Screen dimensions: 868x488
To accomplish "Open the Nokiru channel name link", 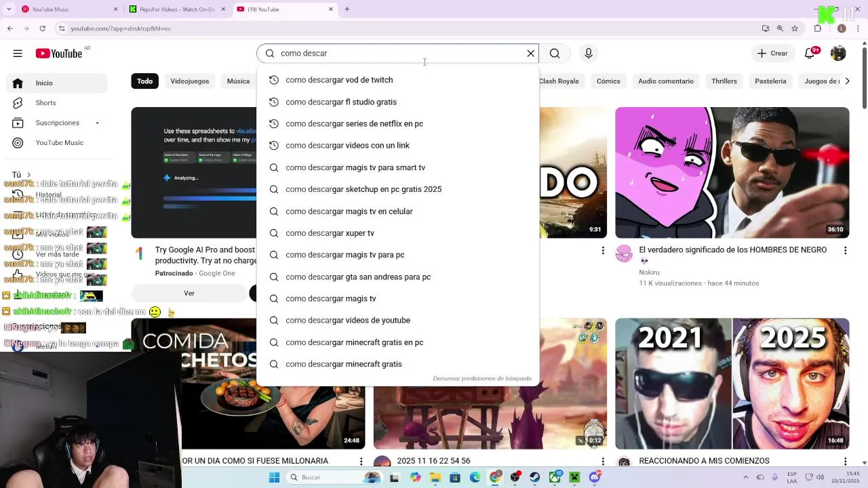I will (x=649, y=272).
